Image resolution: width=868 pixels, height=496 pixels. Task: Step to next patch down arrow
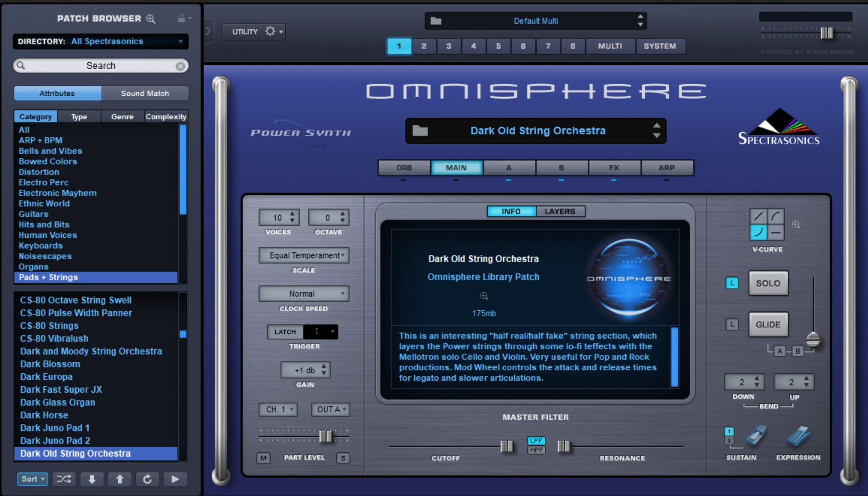(92, 479)
